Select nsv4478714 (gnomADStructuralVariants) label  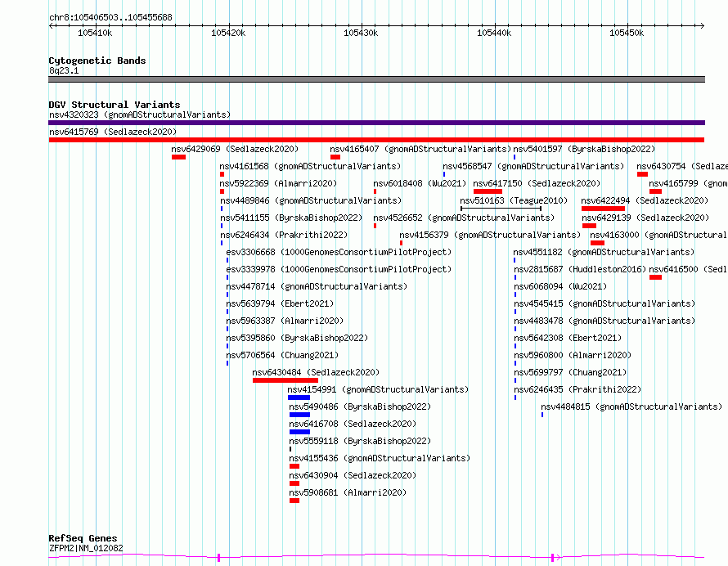point(317,286)
